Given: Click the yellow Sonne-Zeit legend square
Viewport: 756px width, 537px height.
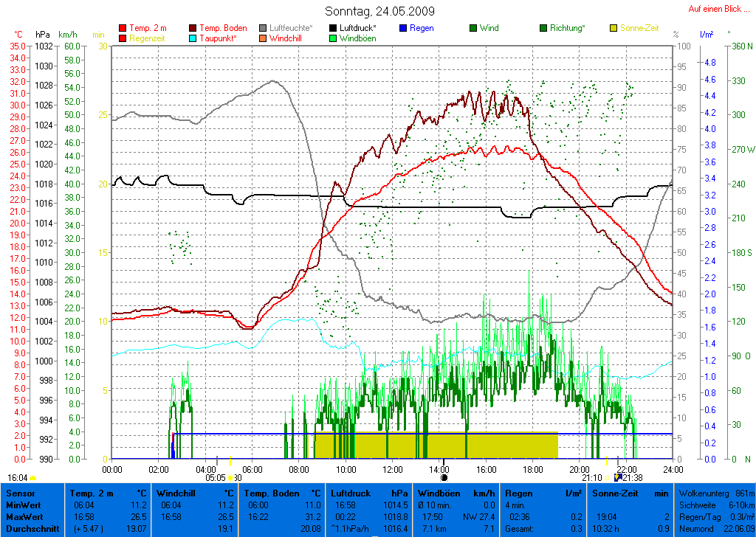Looking at the screenshot, I should coord(614,28).
